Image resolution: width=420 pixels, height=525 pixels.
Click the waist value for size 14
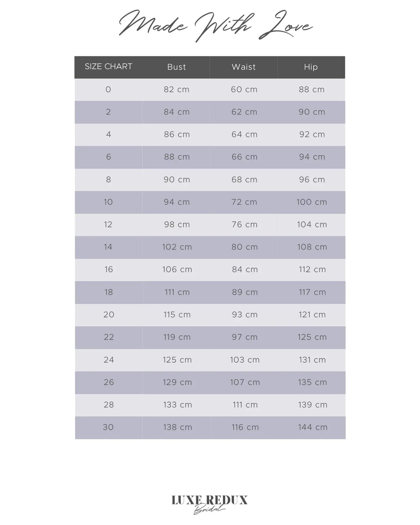[x=245, y=247]
